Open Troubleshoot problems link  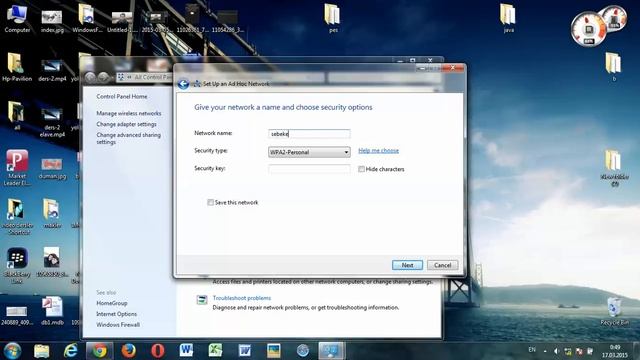(x=242, y=298)
